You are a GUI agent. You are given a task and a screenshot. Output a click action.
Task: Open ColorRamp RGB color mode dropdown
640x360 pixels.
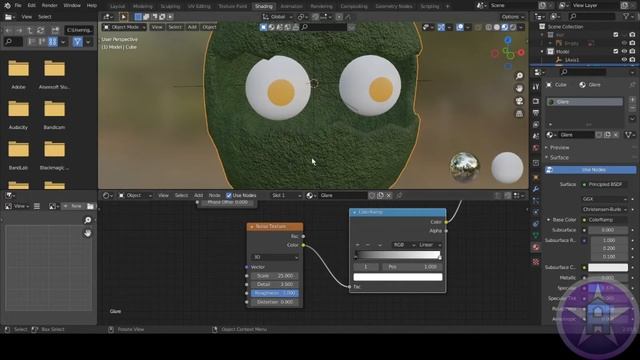tap(403, 245)
